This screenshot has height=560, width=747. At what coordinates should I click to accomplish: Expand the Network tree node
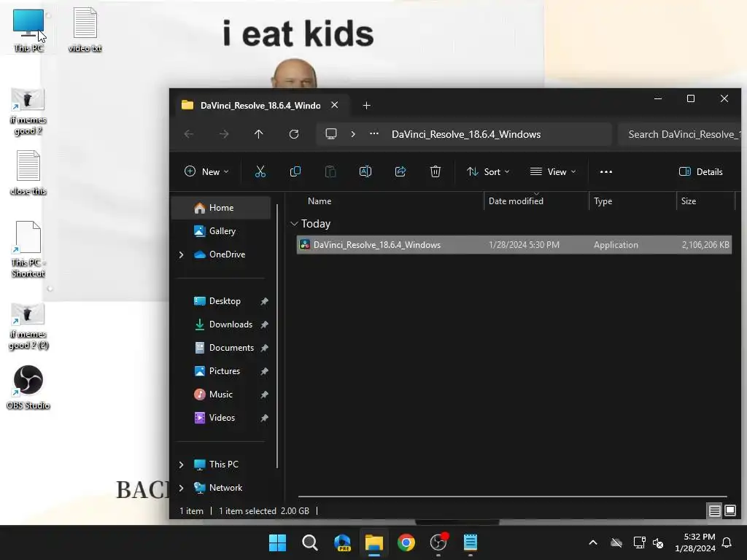[x=181, y=488]
